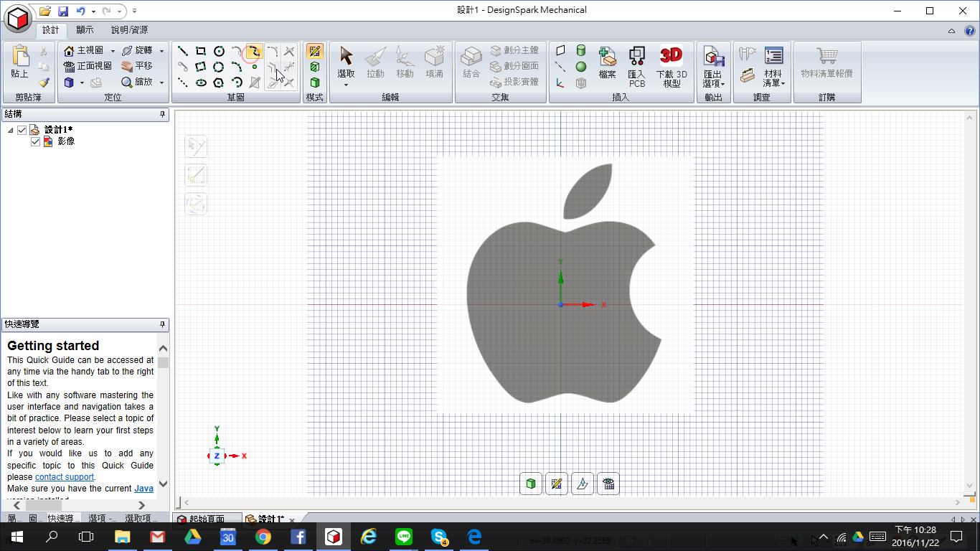This screenshot has height=551, width=980.
Task: Select the Three-Point Rectangle tool
Action: [x=201, y=67]
